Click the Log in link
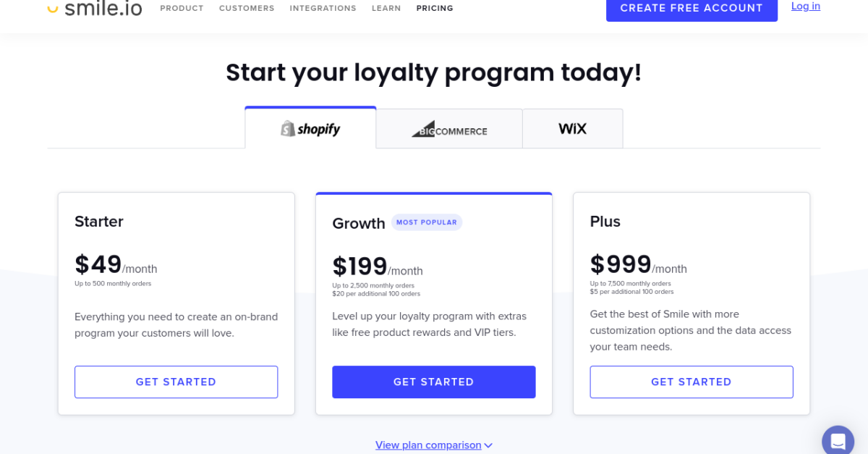 (x=805, y=6)
